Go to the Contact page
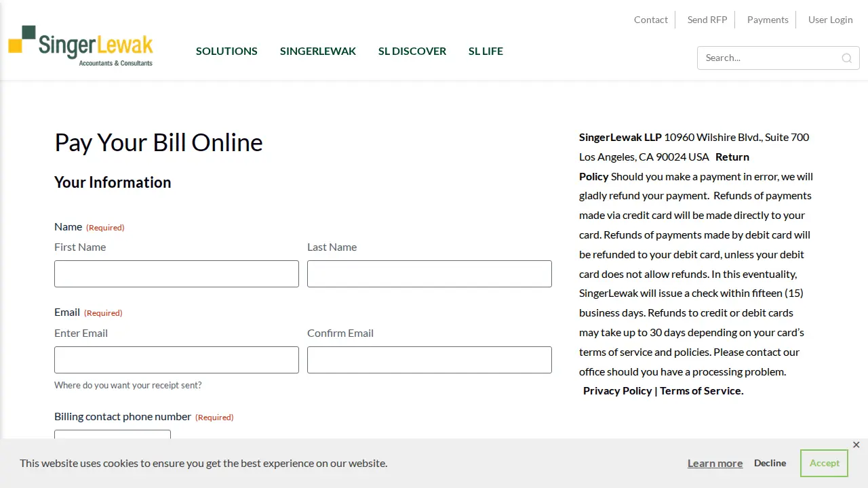This screenshot has width=868, height=488. point(651,20)
